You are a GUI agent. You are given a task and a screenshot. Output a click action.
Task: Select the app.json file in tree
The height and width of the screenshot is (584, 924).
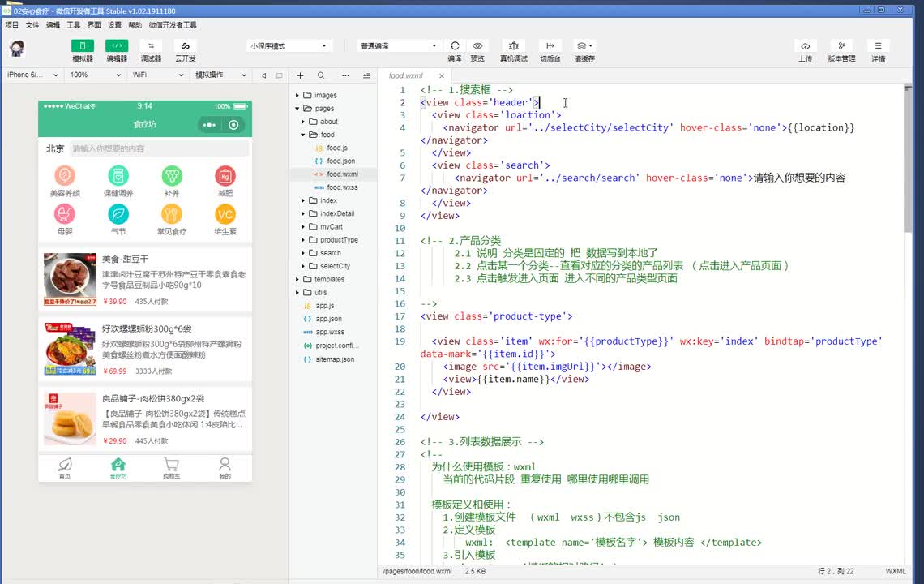click(329, 319)
